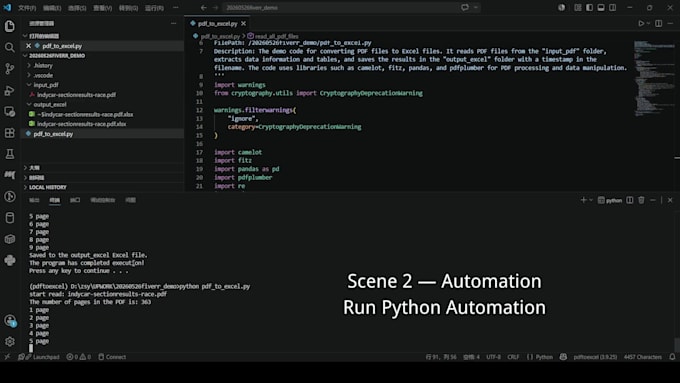This screenshot has width=680, height=383.
Task: Open the Run and Debug view icon
Action: click(10, 90)
